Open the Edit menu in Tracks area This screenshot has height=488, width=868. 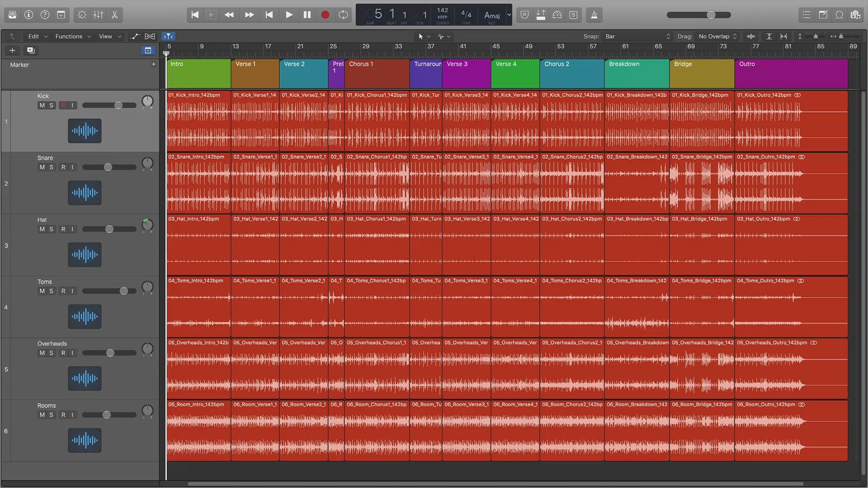pos(38,36)
